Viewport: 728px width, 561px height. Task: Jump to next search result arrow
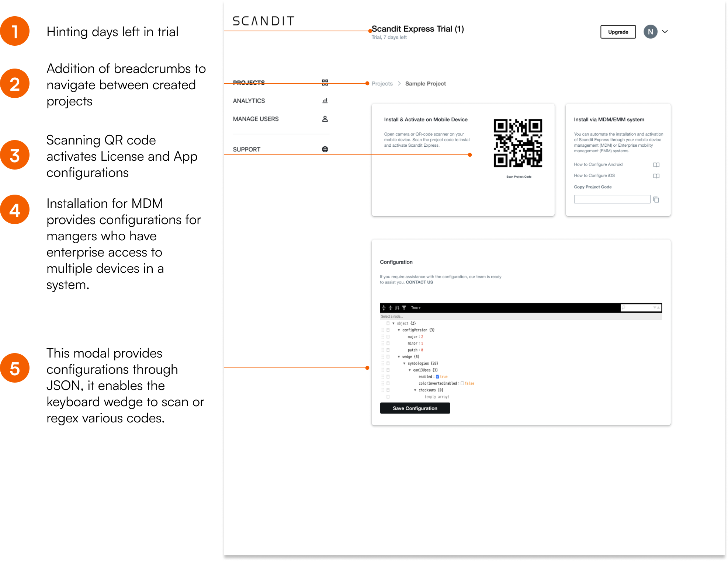tap(655, 307)
